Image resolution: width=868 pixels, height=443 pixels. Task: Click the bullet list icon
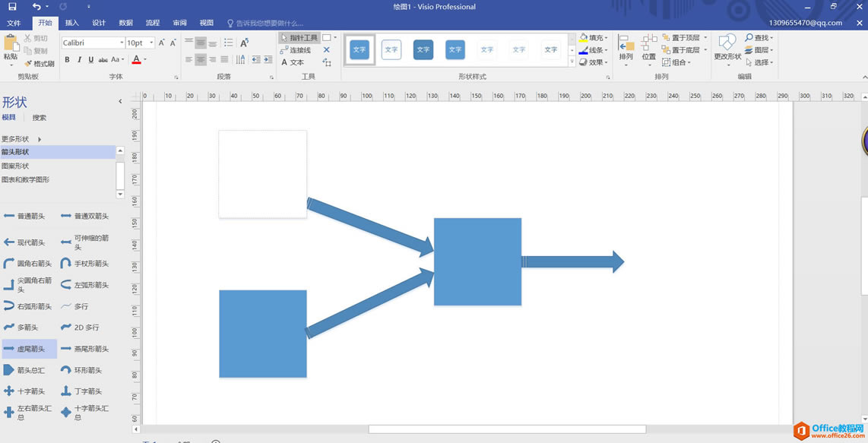[228, 43]
